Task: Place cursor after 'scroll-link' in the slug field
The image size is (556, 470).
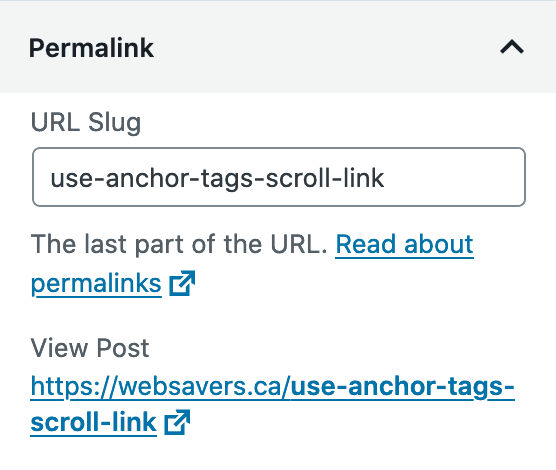Action: [x=386, y=178]
